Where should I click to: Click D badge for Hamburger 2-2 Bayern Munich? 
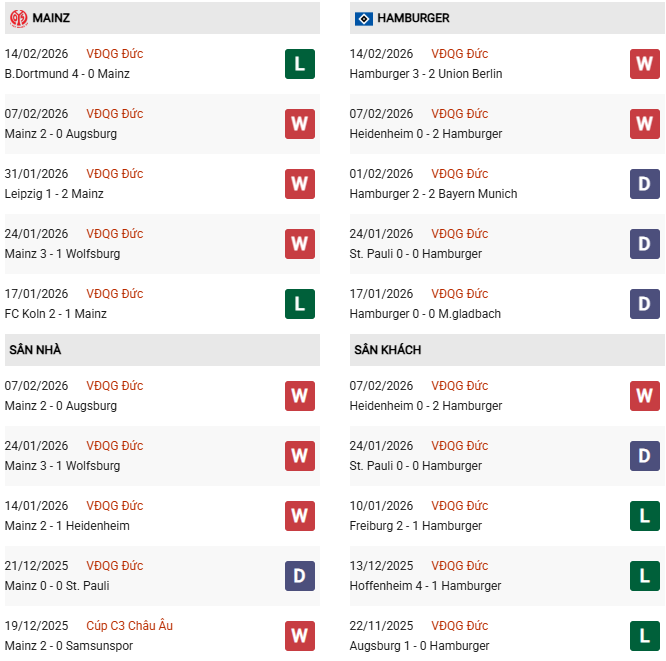tap(644, 184)
